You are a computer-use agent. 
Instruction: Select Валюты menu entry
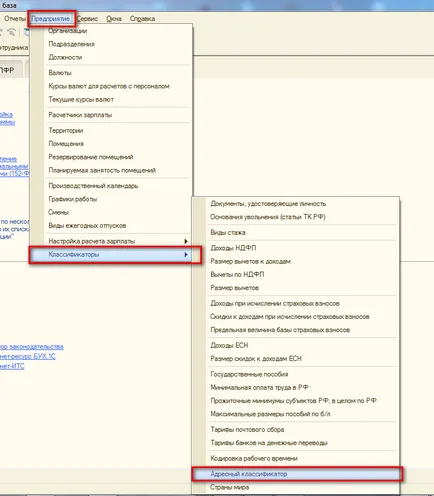(60, 73)
